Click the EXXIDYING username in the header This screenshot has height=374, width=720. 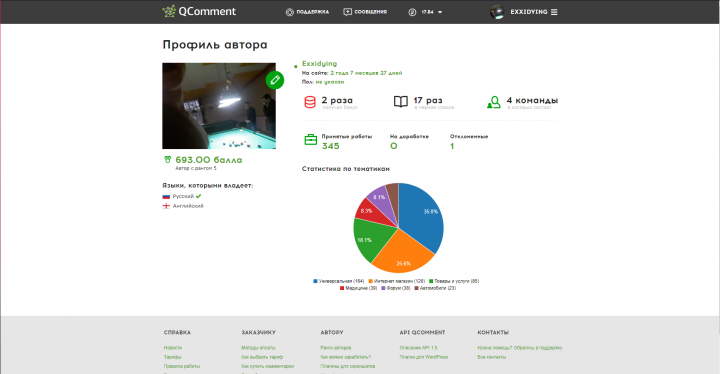click(x=529, y=12)
